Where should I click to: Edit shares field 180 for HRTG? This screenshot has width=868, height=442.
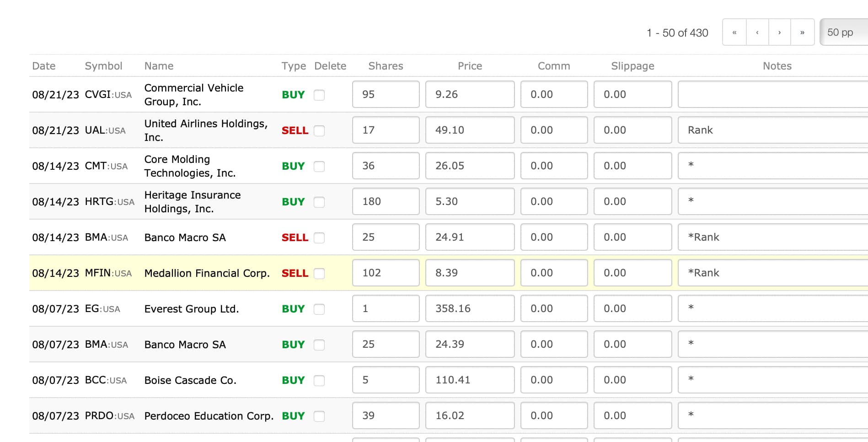click(x=386, y=201)
